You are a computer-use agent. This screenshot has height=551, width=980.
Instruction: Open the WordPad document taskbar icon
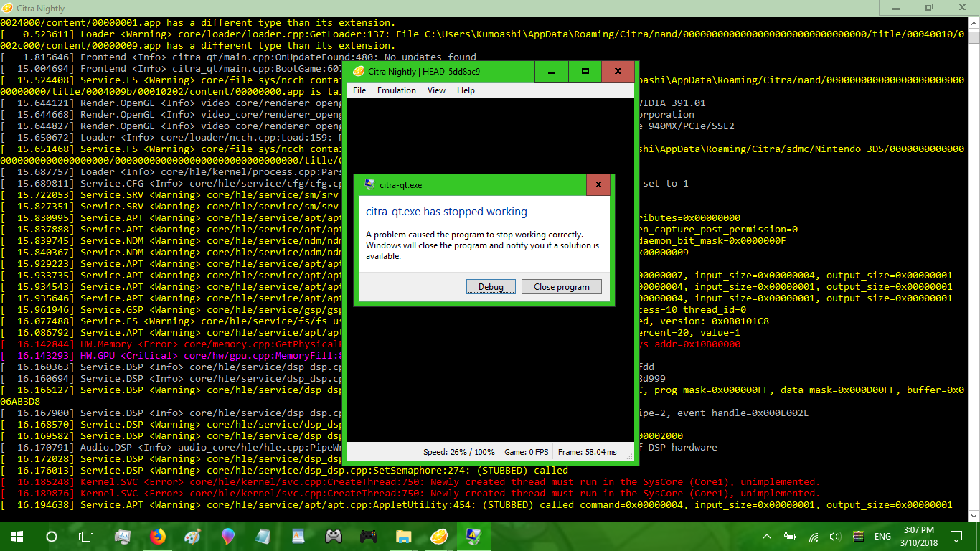(x=298, y=537)
